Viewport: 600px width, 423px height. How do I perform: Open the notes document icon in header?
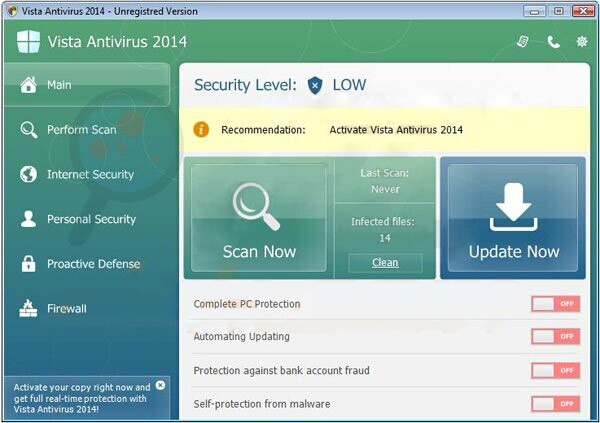coord(522,41)
